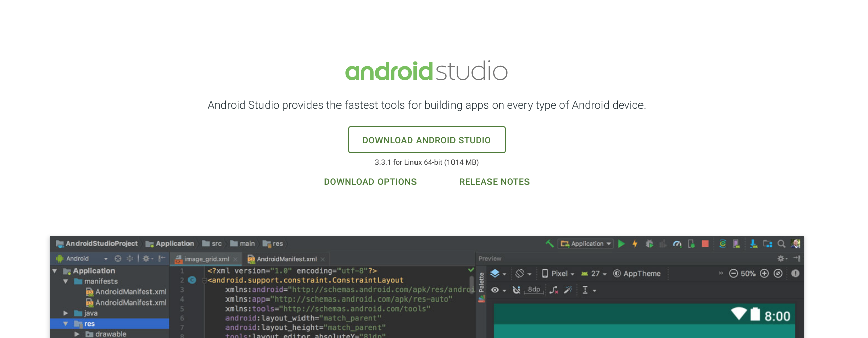Open the eye view options dropdown

[498, 290]
